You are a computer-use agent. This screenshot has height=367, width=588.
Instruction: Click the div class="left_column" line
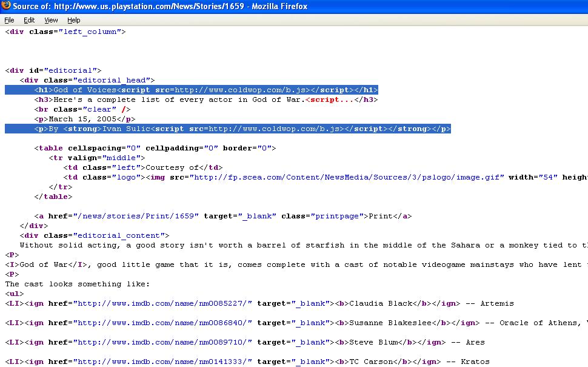pyautogui.click(x=65, y=32)
